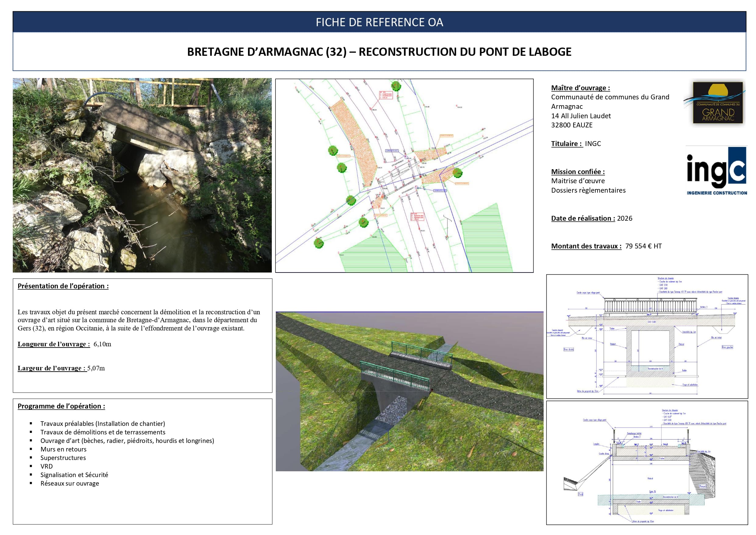Select the postal line '32800 EAUZE'
The height and width of the screenshot is (535, 756).
572,125
